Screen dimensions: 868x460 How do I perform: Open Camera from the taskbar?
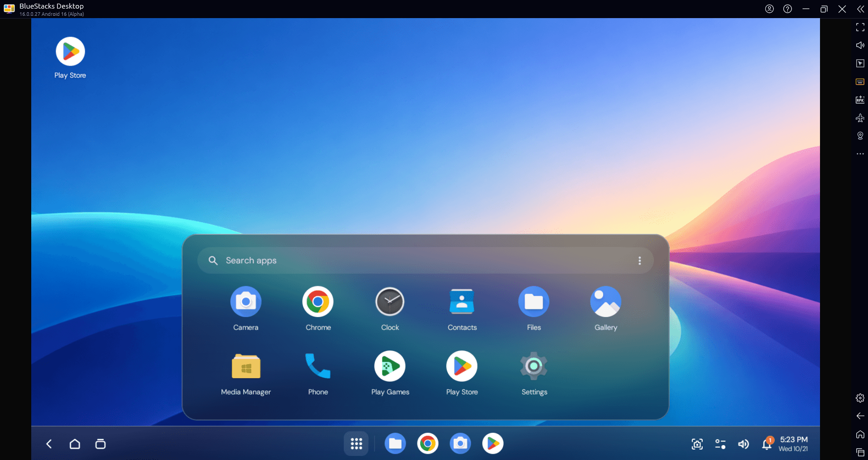click(x=460, y=444)
